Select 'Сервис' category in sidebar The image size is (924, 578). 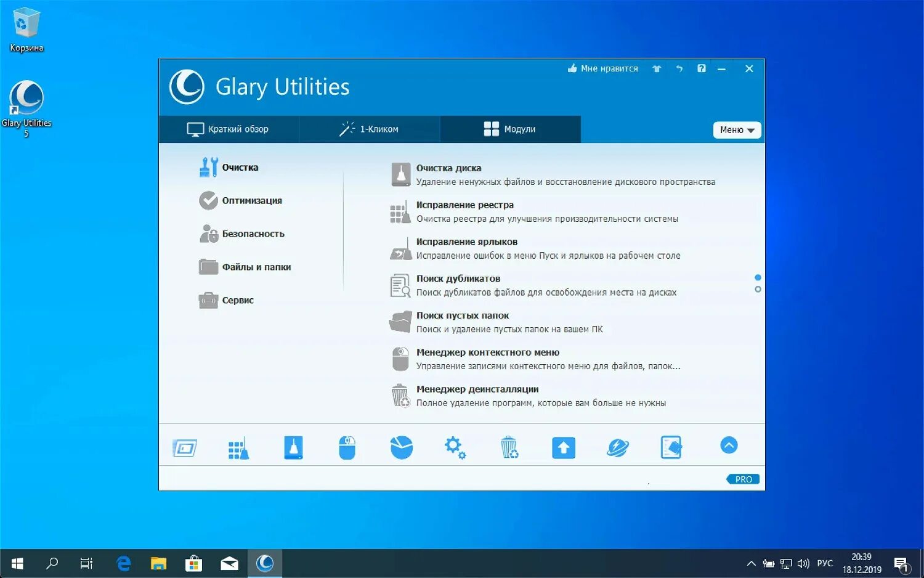227,301
